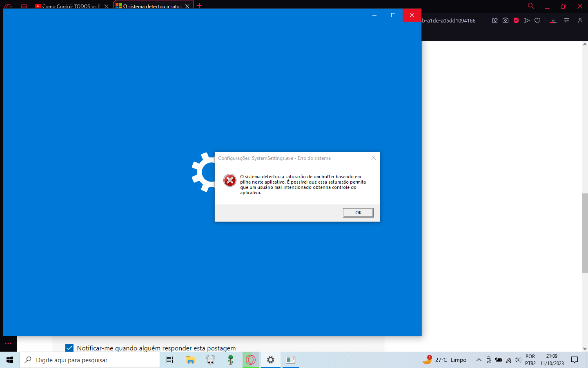
Task: Open the browser profile account icon
Action: point(580,20)
